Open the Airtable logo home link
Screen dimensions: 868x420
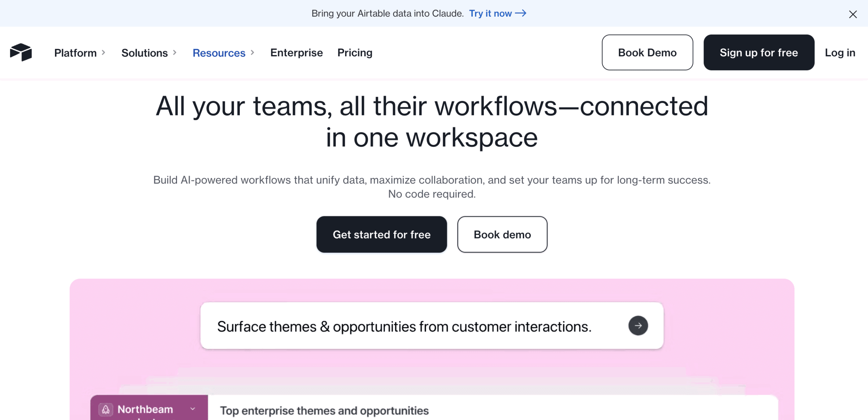point(21,52)
